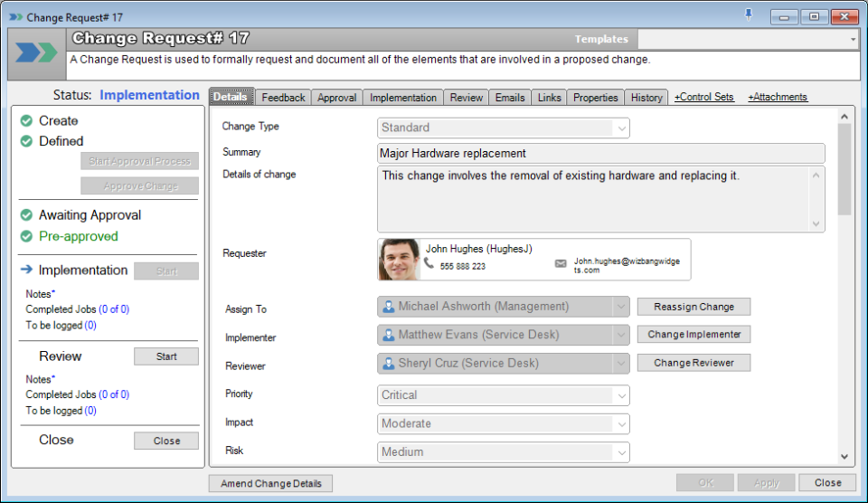Screen dimensions: 868x503
Task: Click the pin icon in title bar
Action: click(749, 15)
